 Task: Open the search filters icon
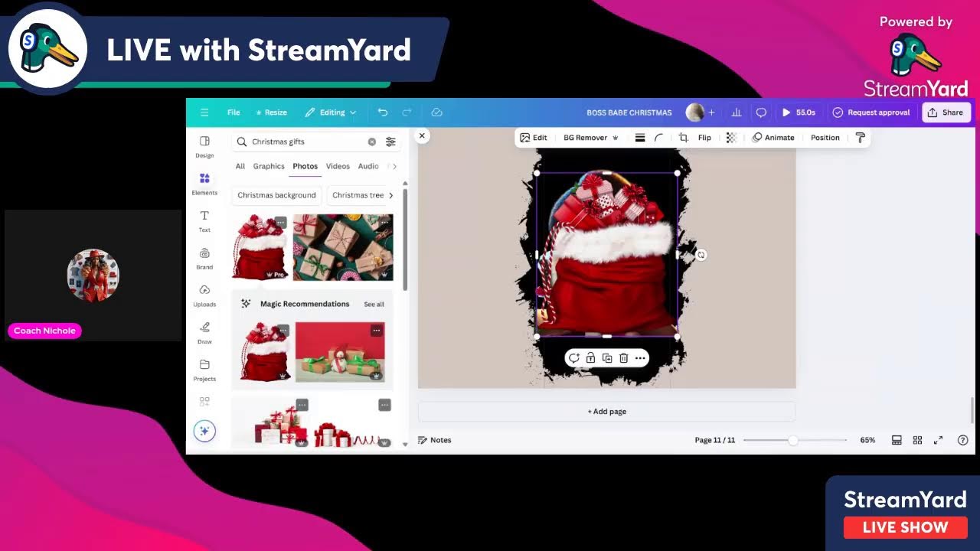coord(390,142)
